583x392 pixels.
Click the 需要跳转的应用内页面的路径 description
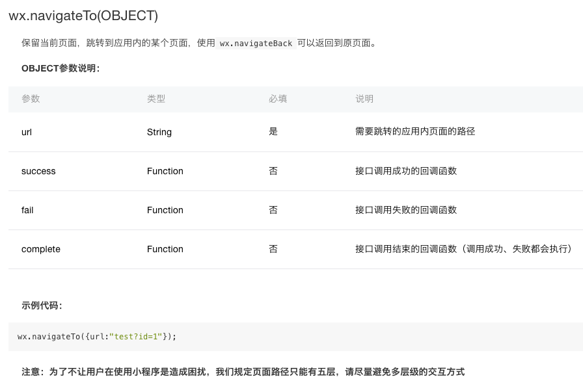click(415, 131)
